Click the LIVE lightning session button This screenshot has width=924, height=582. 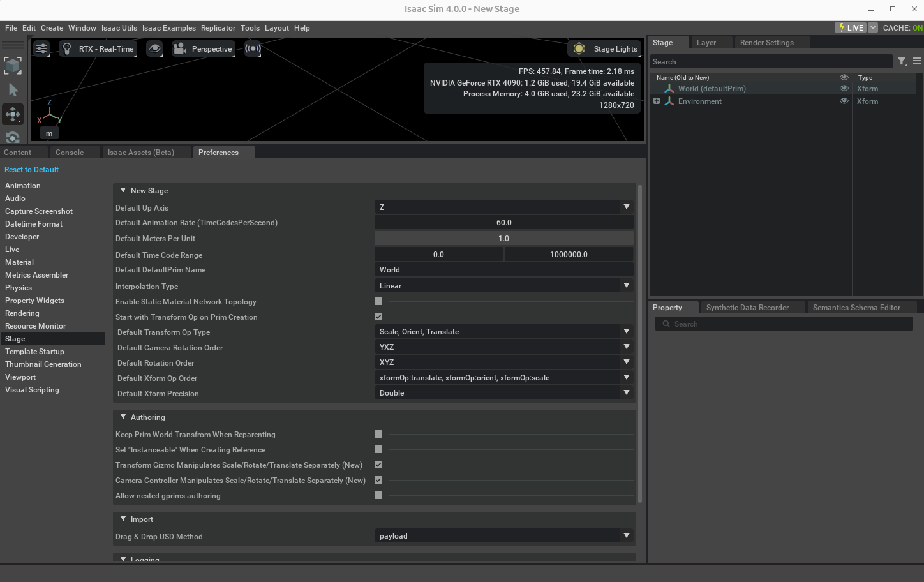pyautogui.click(x=851, y=27)
